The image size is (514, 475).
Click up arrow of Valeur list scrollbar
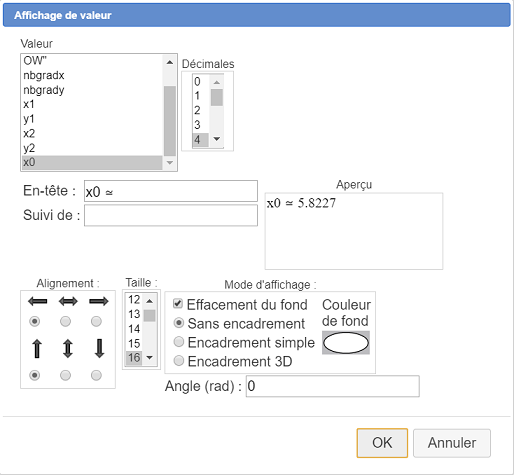click(x=170, y=62)
